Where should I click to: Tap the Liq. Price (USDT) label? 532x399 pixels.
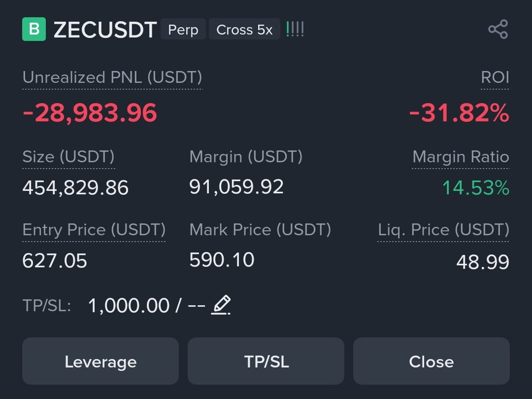(443, 230)
